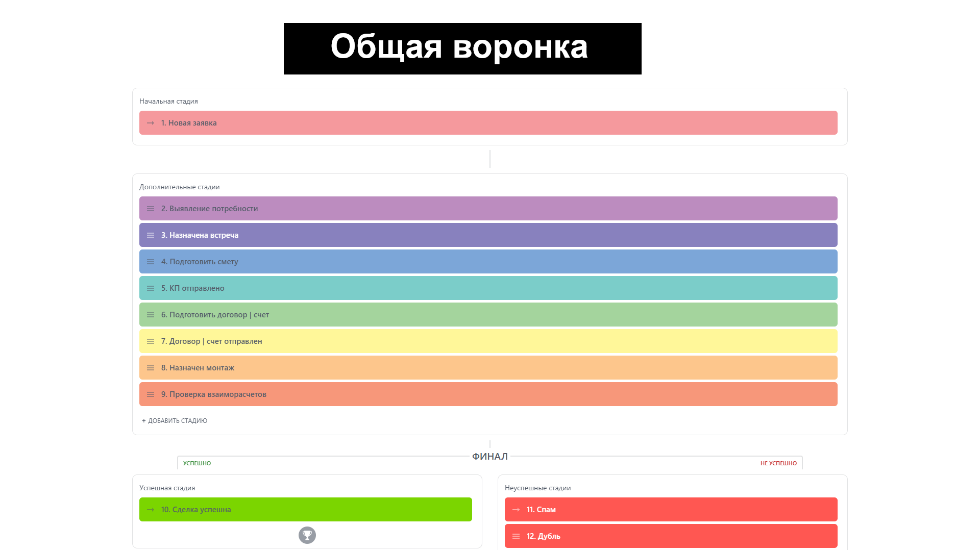Click the pink Новая заявка stage bar

[488, 123]
